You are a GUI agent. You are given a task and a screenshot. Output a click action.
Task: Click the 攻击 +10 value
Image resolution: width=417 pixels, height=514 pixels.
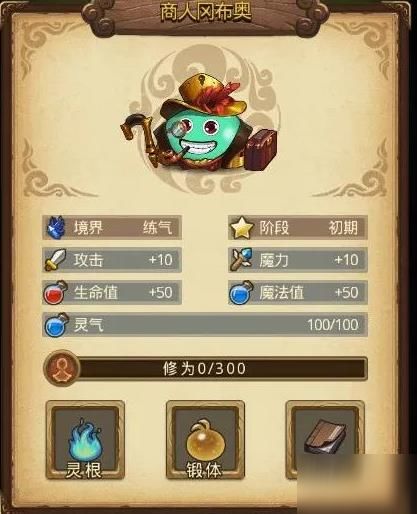pos(160,260)
